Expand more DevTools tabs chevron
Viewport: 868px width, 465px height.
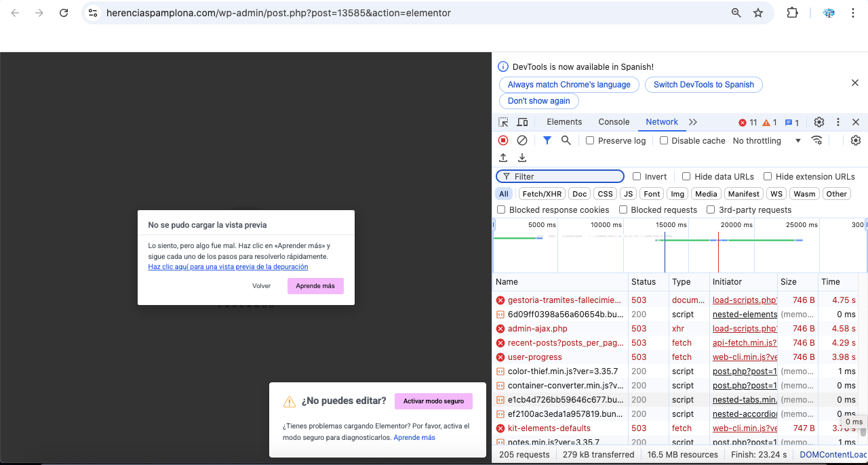click(692, 122)
